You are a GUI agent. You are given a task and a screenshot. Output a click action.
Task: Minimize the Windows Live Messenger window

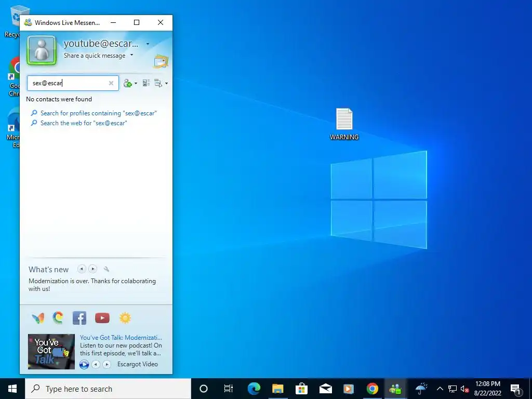(113, 22)
